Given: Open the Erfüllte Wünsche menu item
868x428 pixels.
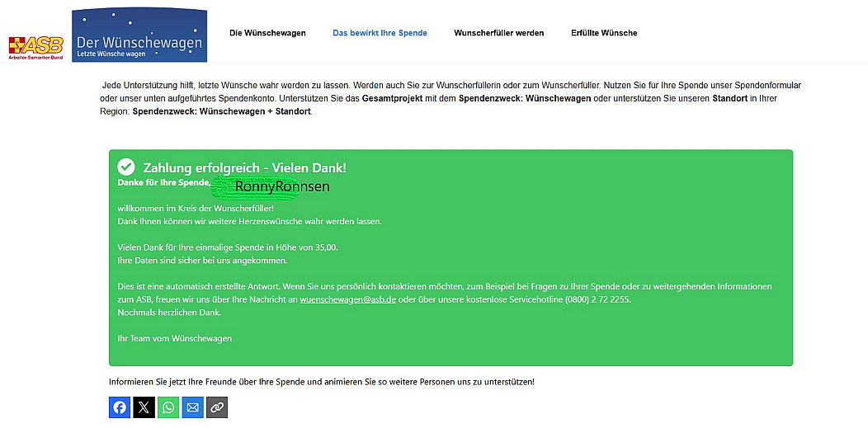Looking at the screenshot, I should (x=604, y=33).
